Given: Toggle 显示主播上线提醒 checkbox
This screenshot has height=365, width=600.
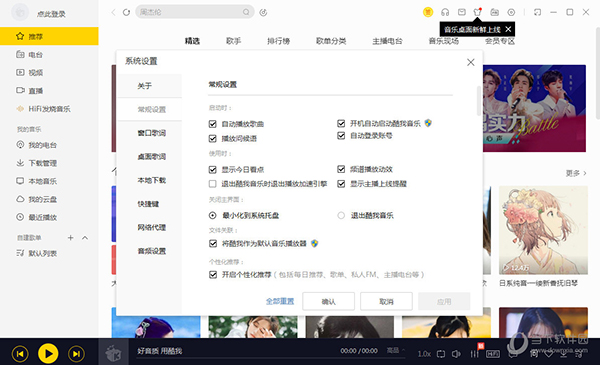Looking at the screenshot, I should point(341,184).
